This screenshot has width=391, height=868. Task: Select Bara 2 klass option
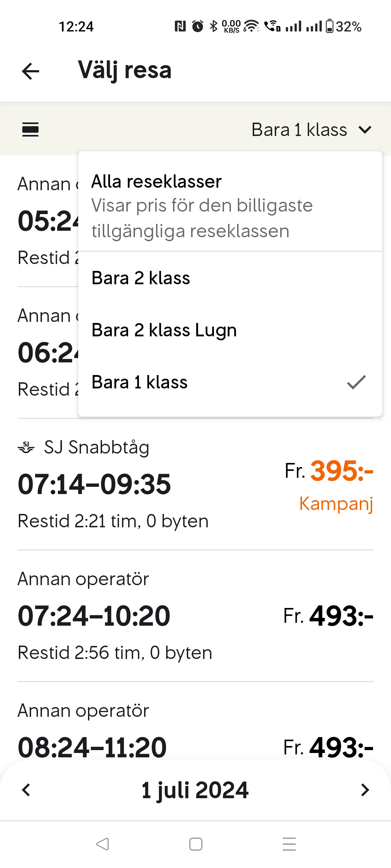point(141,278)
